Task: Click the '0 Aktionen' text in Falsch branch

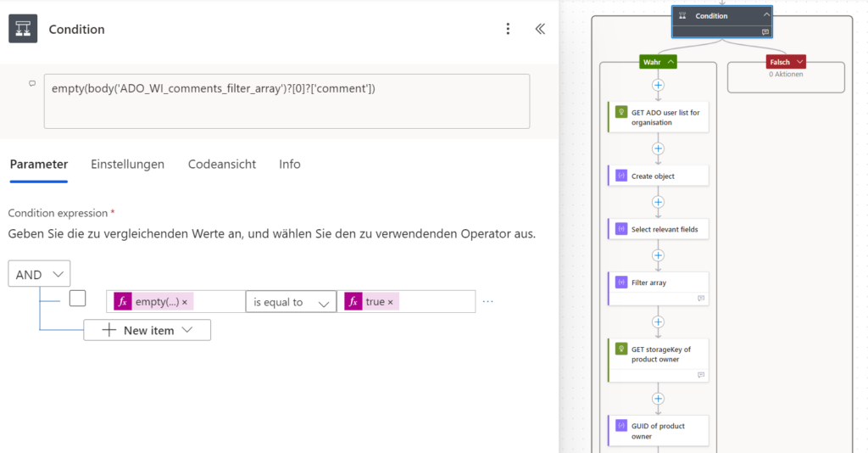Action: 786,74
